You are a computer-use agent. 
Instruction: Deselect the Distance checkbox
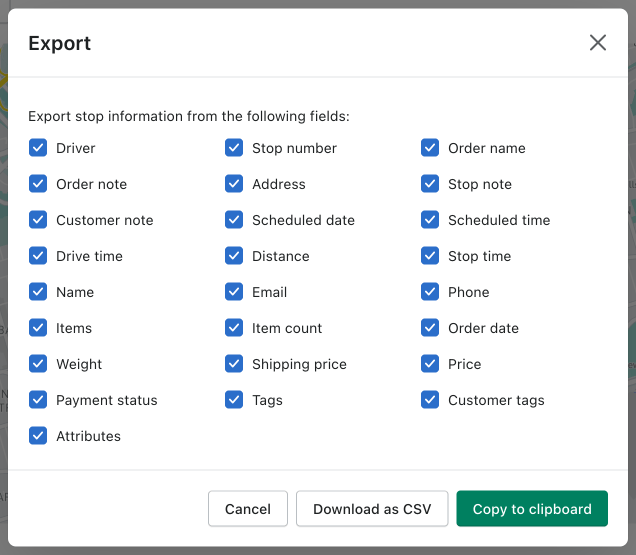point(234,256)
